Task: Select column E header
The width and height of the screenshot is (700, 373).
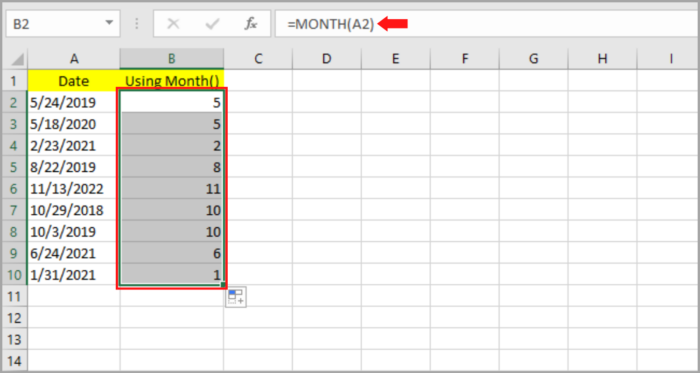Action: click(x=396, y=59)
